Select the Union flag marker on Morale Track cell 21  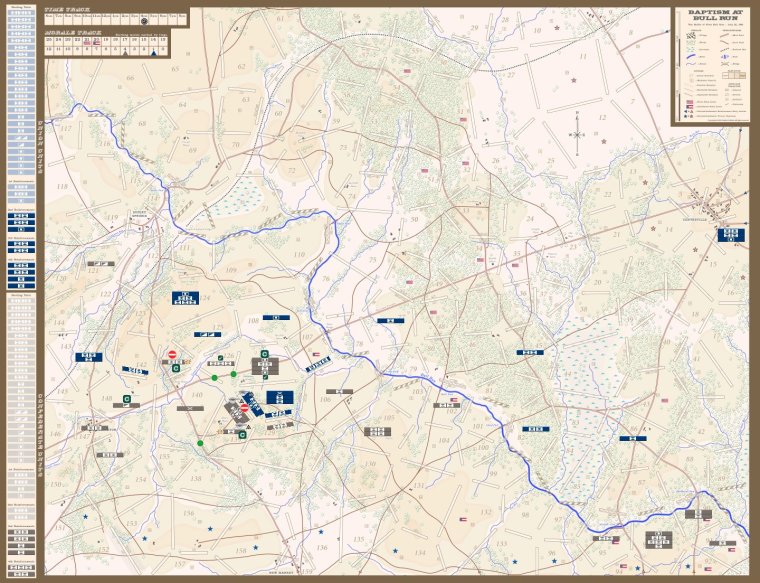click(87, 43)
